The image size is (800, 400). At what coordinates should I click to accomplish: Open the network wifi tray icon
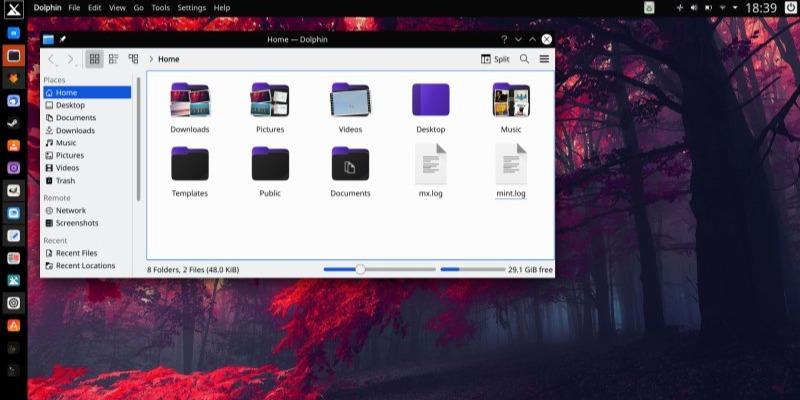tap(722, 8)
